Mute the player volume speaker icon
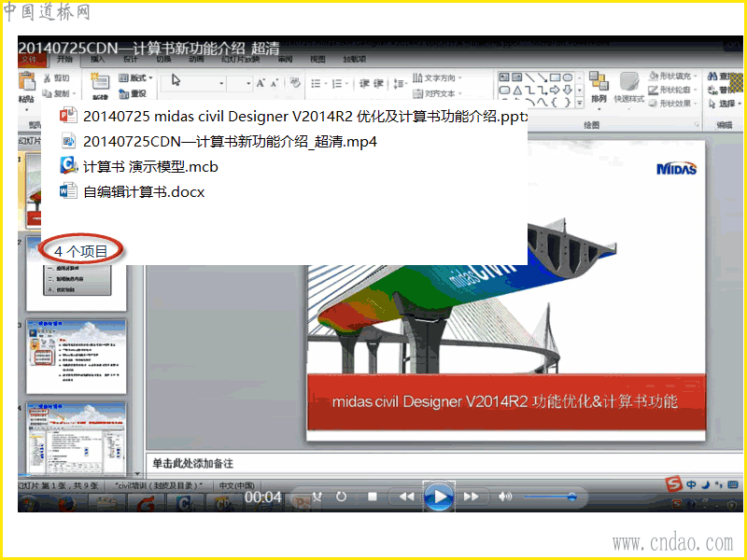 click(504, 497)
